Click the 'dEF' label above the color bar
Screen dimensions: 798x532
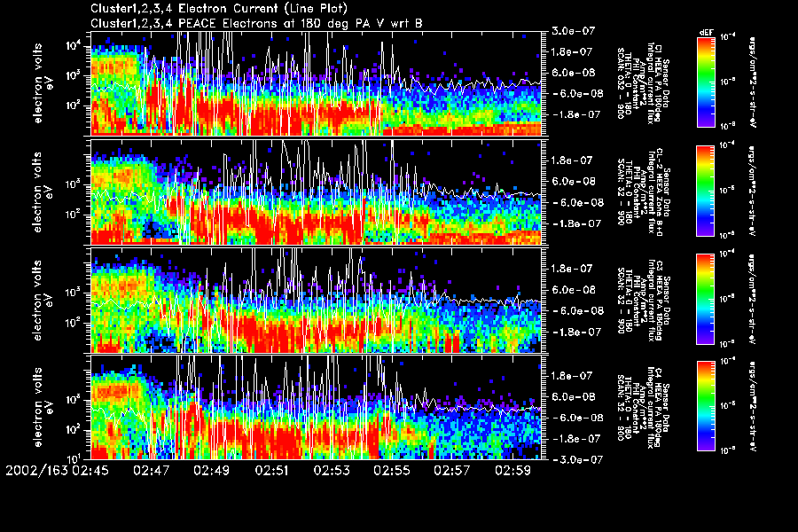pyautogui.click(x=707, y=32)
